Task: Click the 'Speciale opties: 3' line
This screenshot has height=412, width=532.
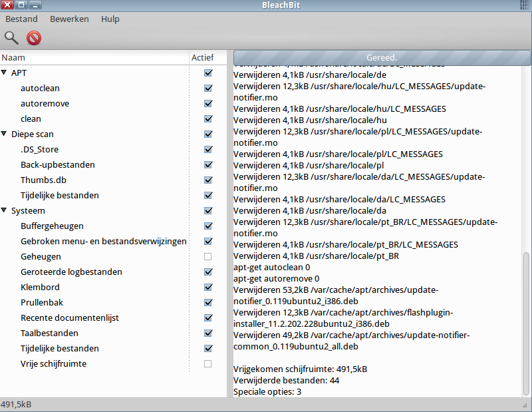Action: coord(267,391)
